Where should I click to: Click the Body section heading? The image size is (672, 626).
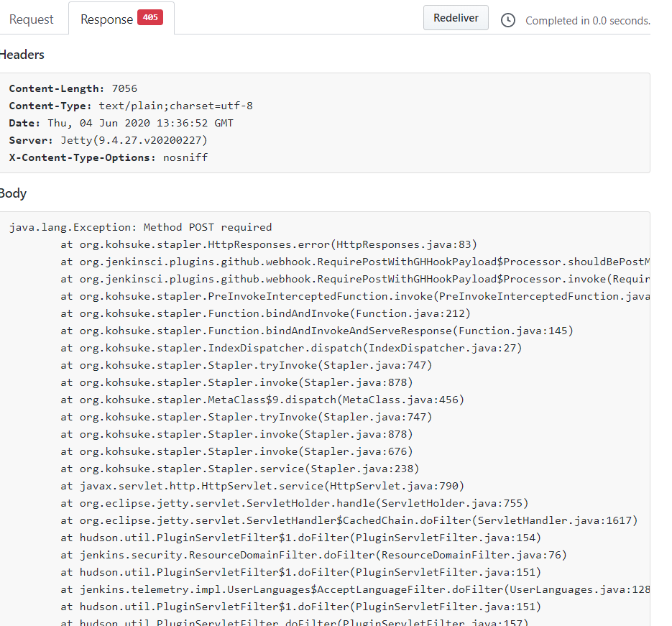13,193
